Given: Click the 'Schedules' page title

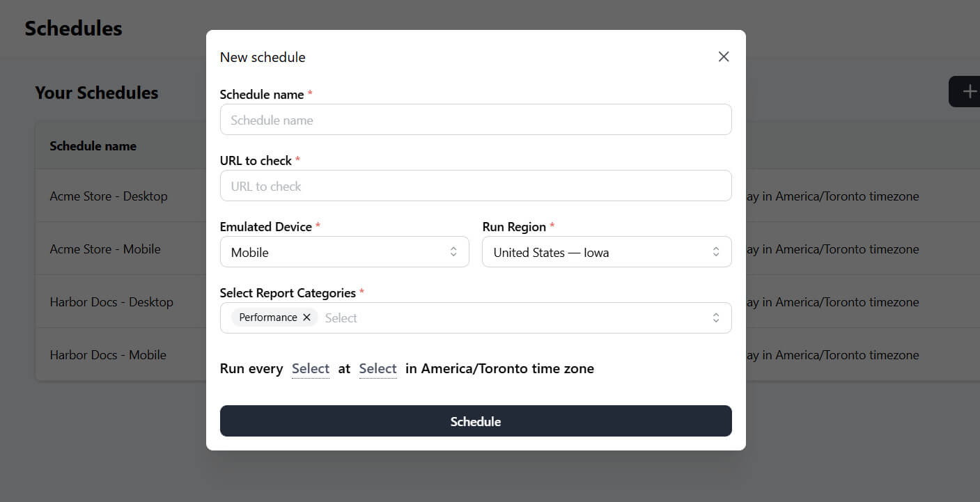Looking at the screenshot, I should [x=74, y=29].
